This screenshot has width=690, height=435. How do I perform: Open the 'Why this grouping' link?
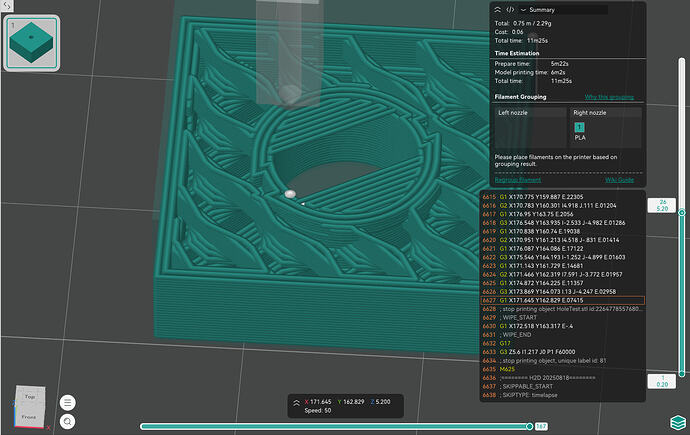point(609,97)
